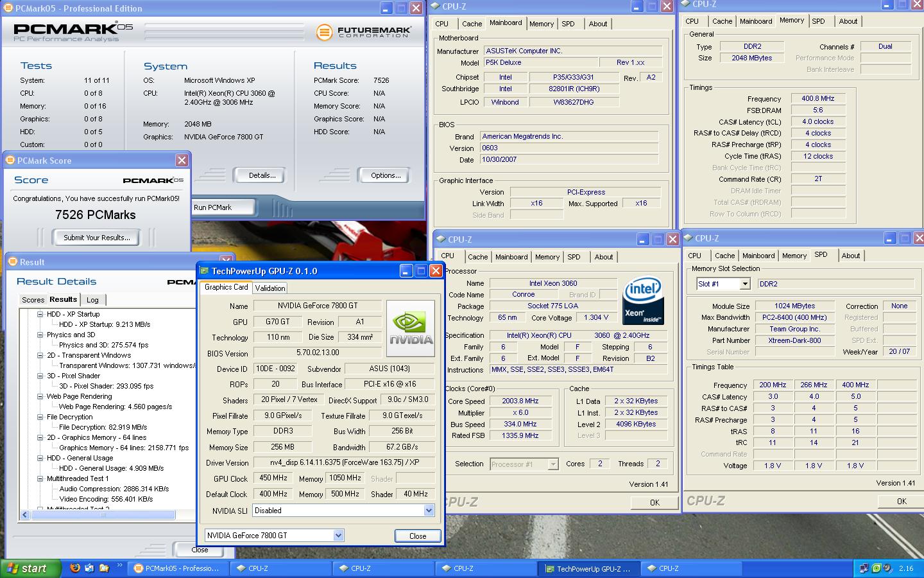Click Submit Your Results button
This screenshot has height=578, width=924.
point(96,238)
